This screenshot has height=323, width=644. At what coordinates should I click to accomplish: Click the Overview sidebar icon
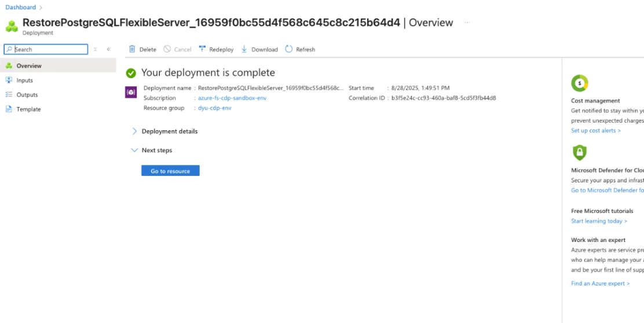tap(9, 65)
